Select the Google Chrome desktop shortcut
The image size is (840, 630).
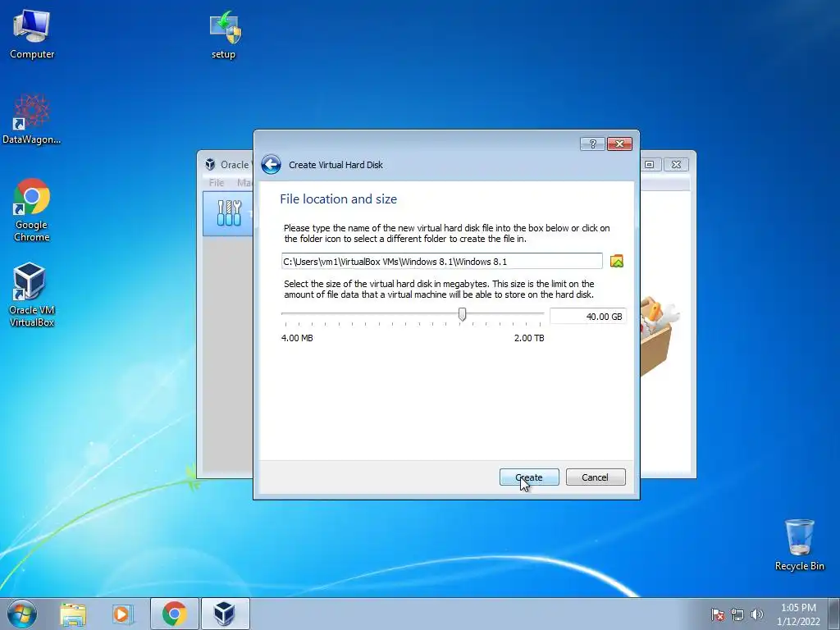[32, 210]
